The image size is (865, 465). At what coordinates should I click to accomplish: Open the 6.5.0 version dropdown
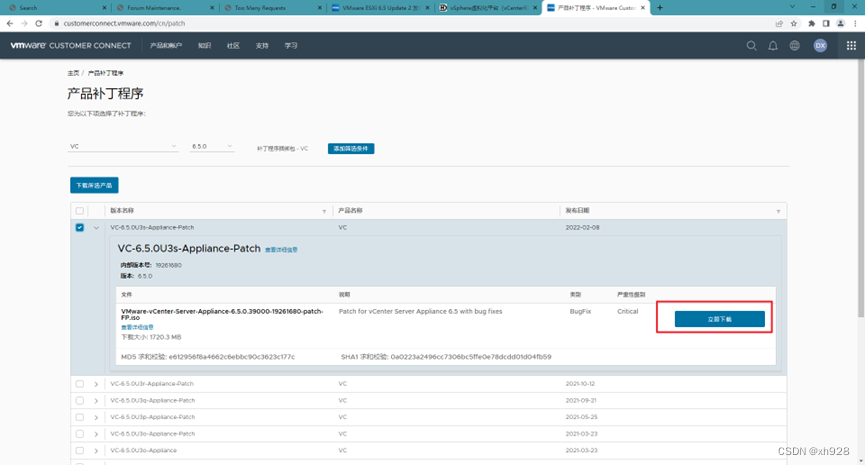pyautogui.click(x=212, y=146)
